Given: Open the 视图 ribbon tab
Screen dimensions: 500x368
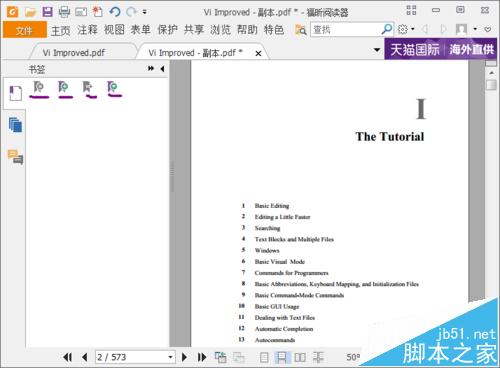Looking at the screenshot, I should (x=114, y=30).
